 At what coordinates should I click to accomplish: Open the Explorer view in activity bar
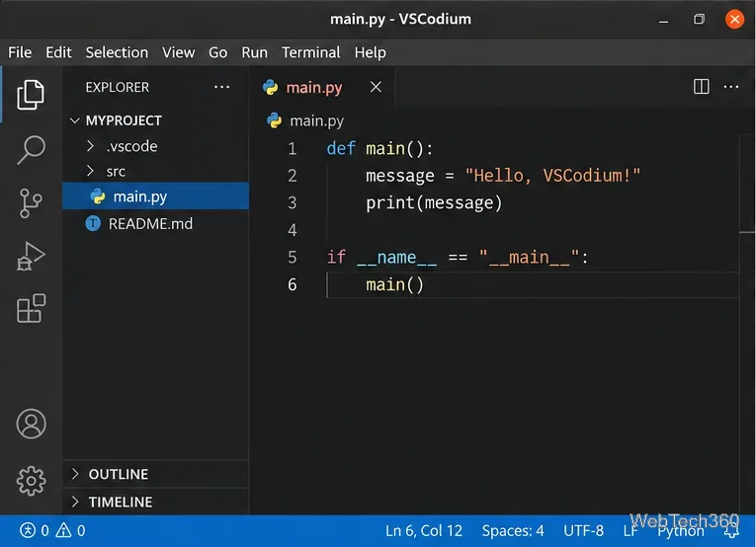pyautogui.click(x=31, y=95)
